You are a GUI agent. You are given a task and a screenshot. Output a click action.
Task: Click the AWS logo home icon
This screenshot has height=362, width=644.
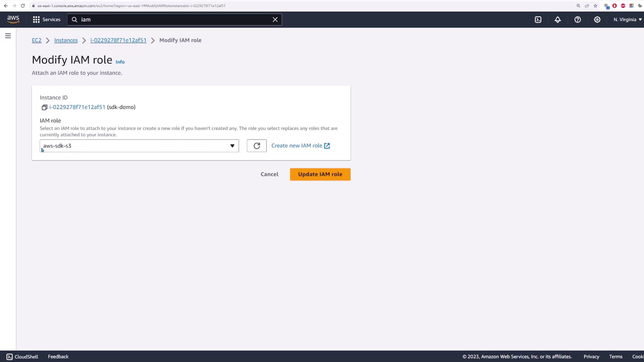[13, 19]
